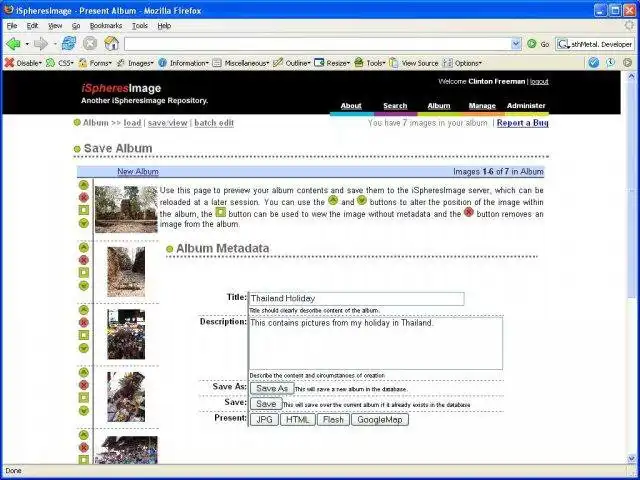Remove the fifth album image
640x480 pixels.
click(84, 447)
